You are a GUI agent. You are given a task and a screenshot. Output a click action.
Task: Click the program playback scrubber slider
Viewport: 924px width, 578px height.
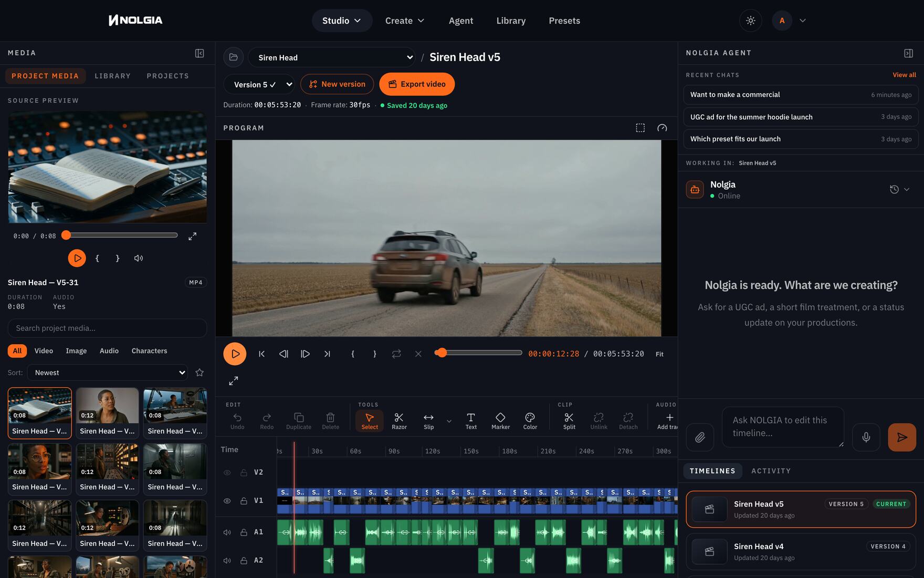(478, 353)
